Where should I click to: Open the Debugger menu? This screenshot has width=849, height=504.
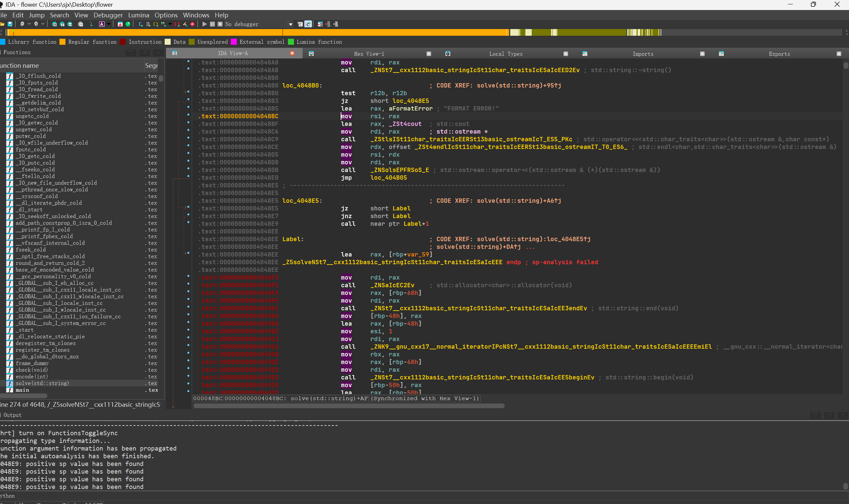(x=108, y=15)
